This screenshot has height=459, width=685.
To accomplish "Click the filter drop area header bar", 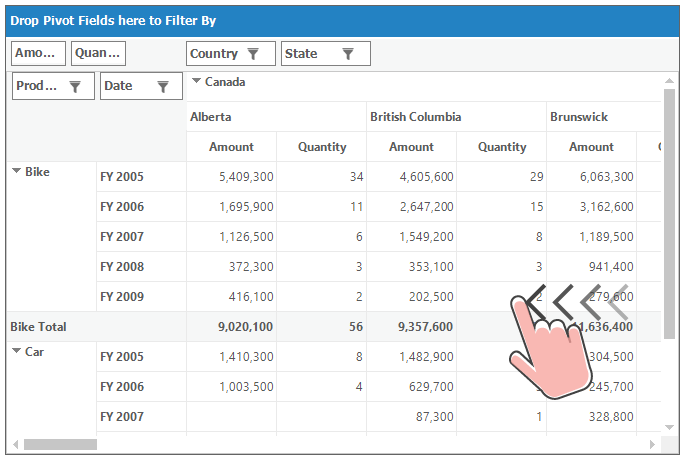I will [342, 21].
